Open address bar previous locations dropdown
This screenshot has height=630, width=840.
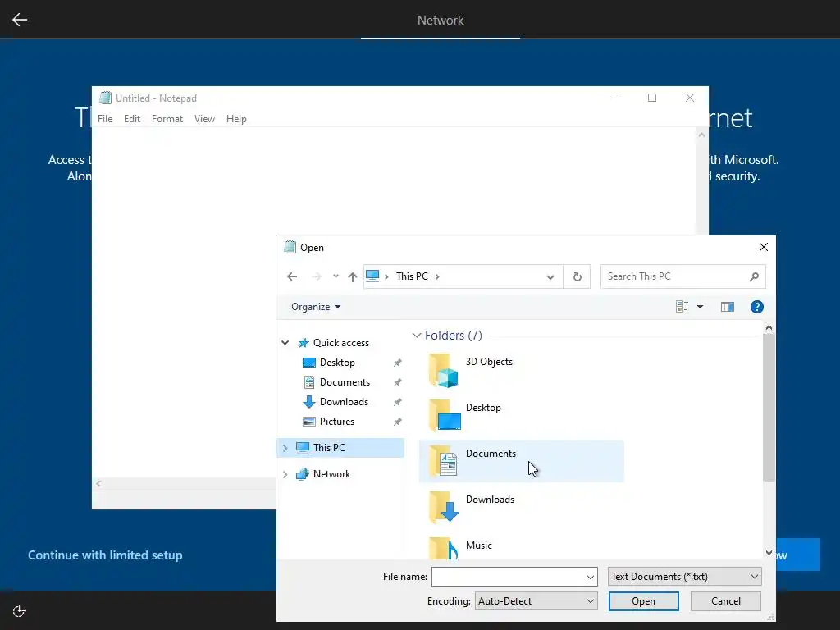(550, 277)
